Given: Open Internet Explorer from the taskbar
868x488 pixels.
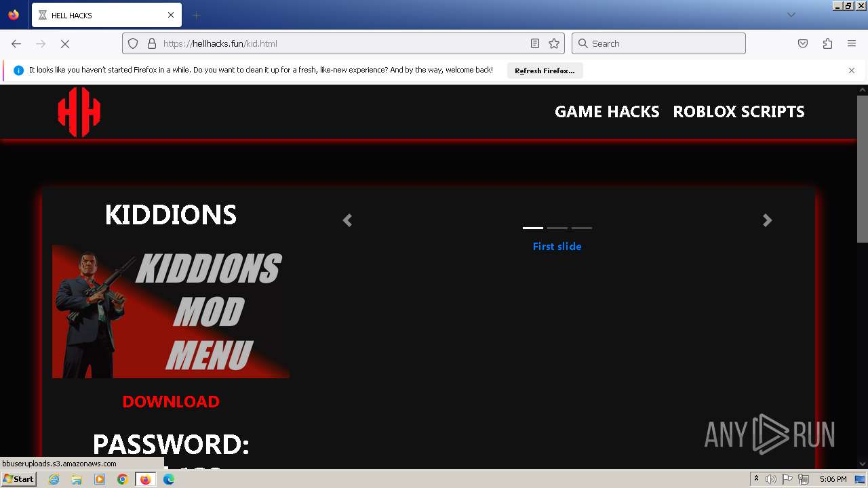Looking at the screenshot, I should click(54, 479).
